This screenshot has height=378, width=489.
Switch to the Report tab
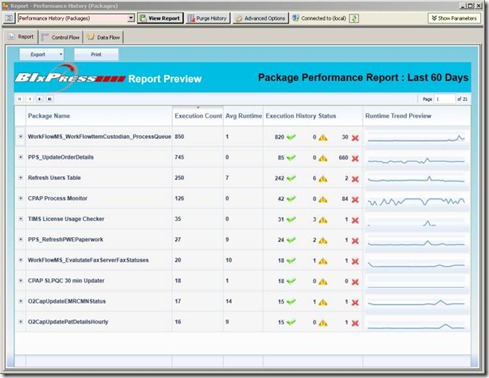(x=21, y=37)
